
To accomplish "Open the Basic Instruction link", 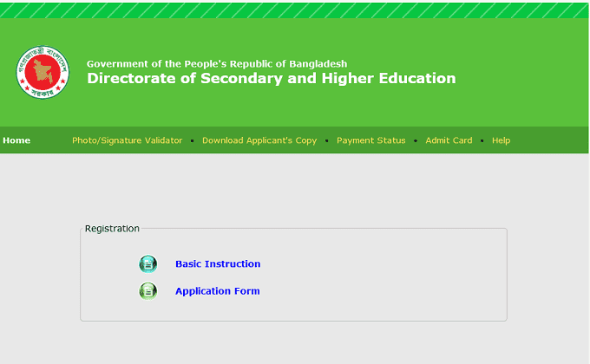I will tap(218, 264).
